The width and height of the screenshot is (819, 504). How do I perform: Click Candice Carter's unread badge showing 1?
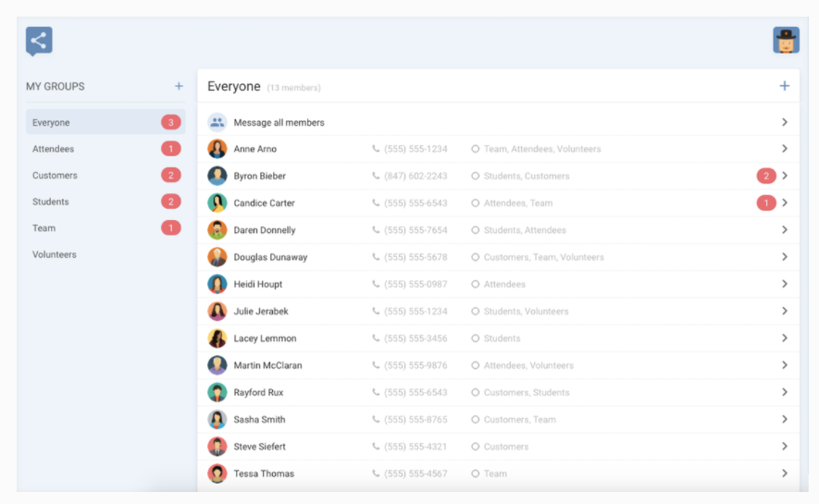click(x=766, y=203)
